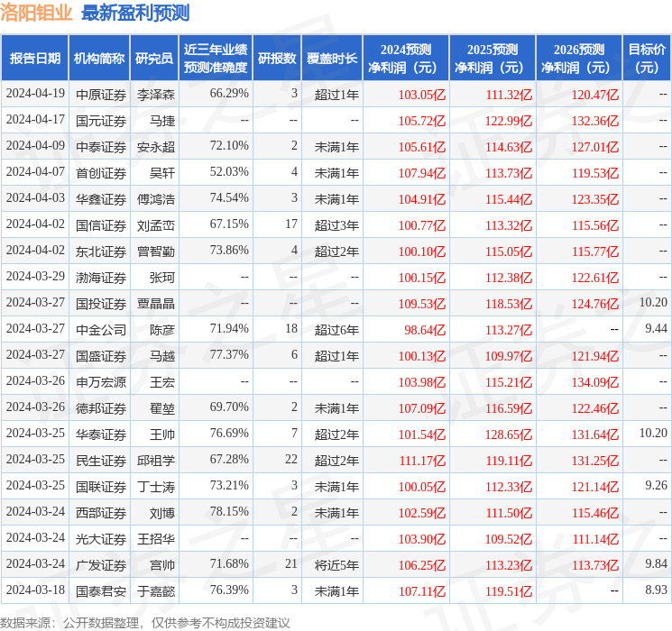Click analyst name 邱祖学
The height and width of the screenshot is (631, 672).
(x=156, y=461)
